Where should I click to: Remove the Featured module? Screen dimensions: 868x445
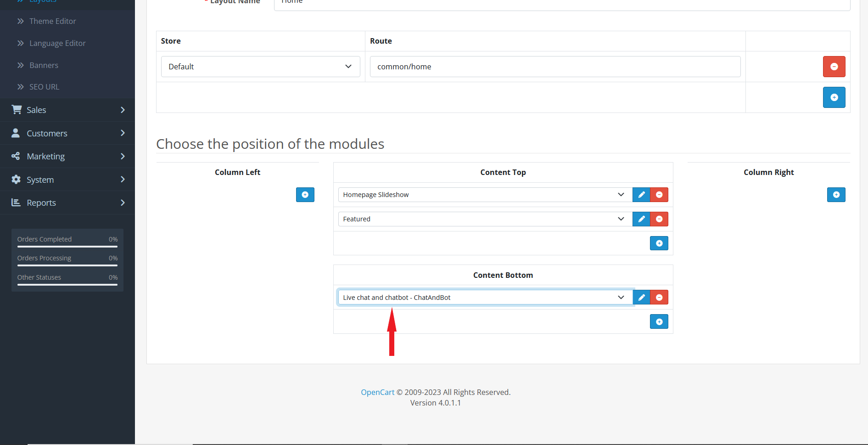[659, 219]
